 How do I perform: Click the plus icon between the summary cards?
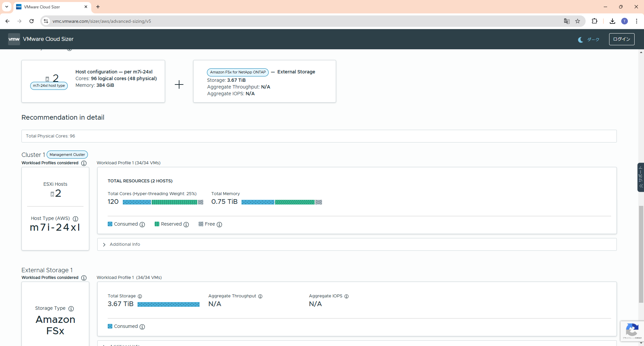(179, 84)
